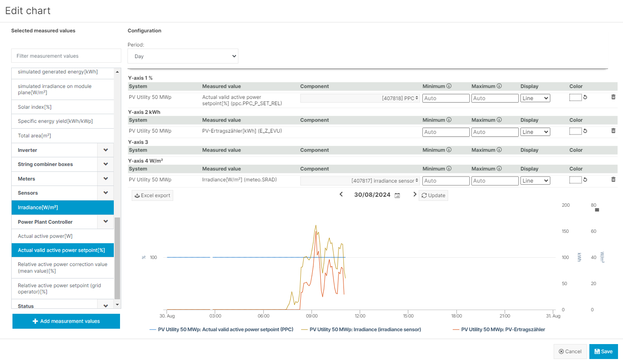Select Actual active power[W]
Screen dimensions: 623x364
point(63,236)
